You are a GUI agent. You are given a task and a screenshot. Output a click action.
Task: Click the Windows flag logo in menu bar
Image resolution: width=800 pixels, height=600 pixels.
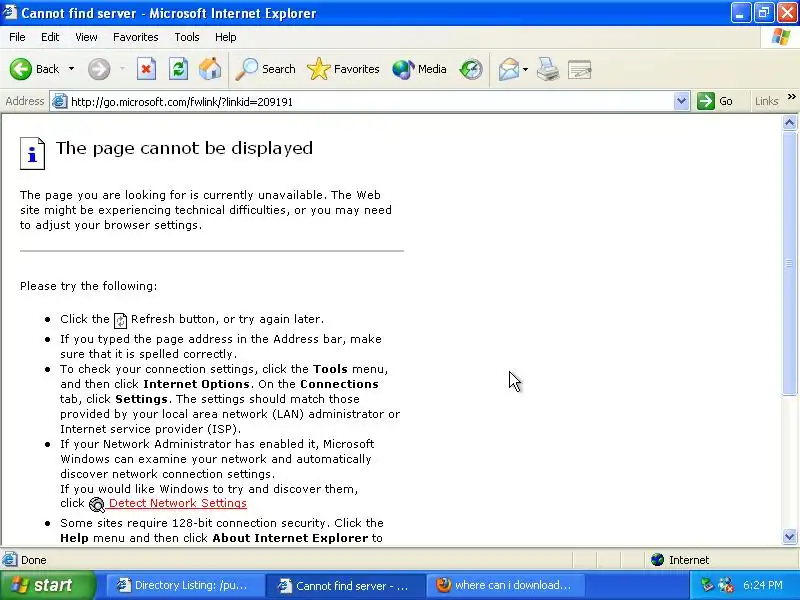click(x=781, y=37)
